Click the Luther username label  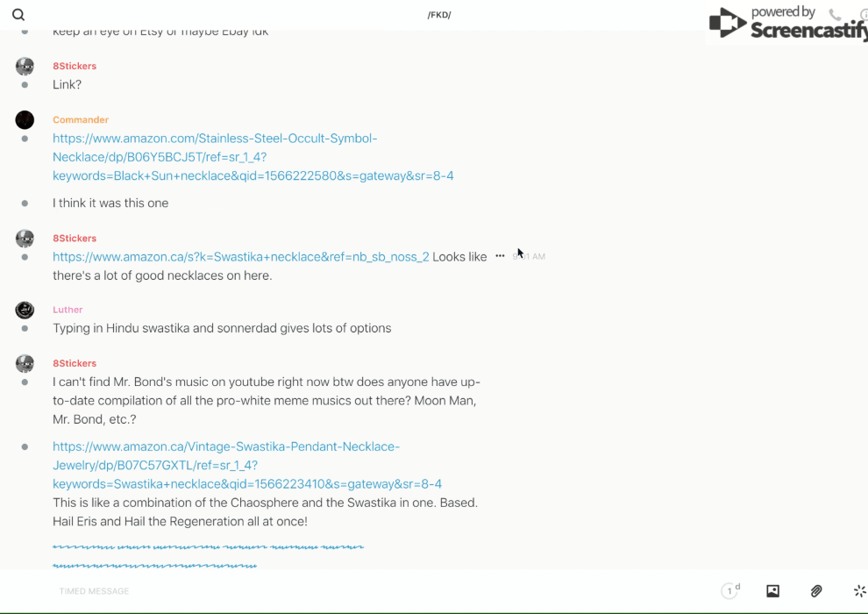tap(68, 310)
